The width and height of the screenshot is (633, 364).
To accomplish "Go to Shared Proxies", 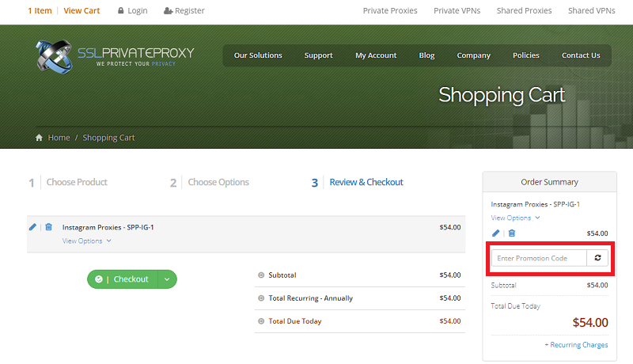I will 524,10.
